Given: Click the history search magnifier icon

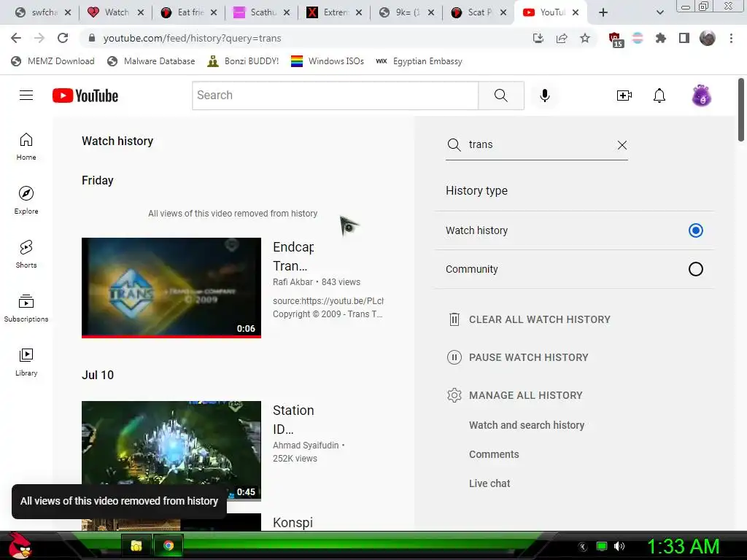Looking at the screenshot, I should (x=454, y=145).
